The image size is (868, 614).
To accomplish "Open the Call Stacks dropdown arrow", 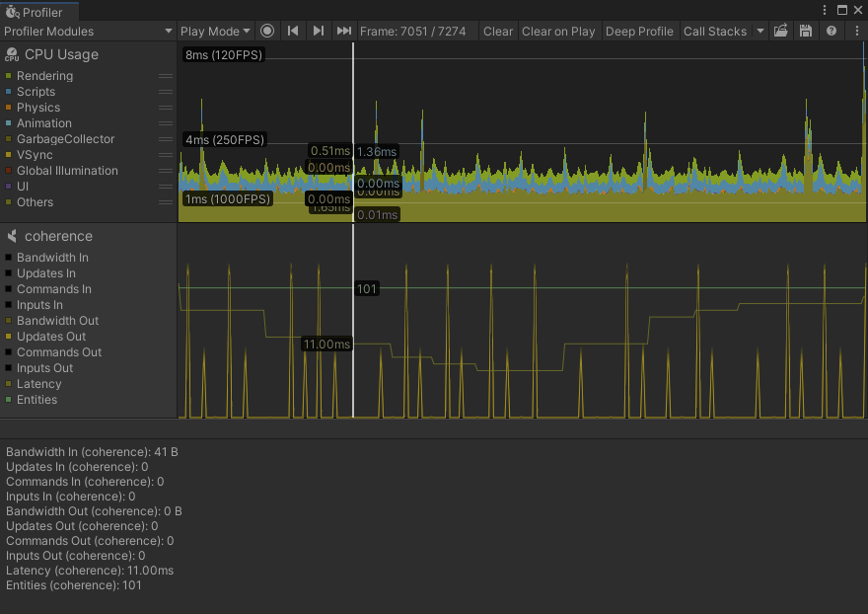I will point(759,32).
